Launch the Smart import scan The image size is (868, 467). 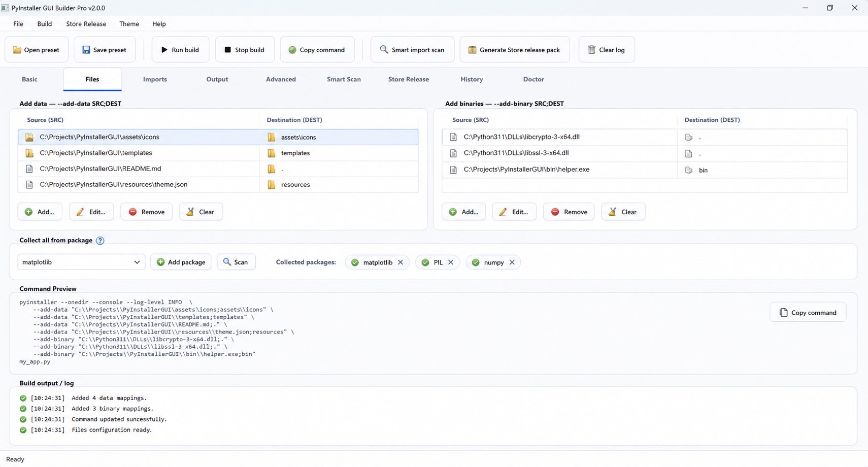(412, 50)
